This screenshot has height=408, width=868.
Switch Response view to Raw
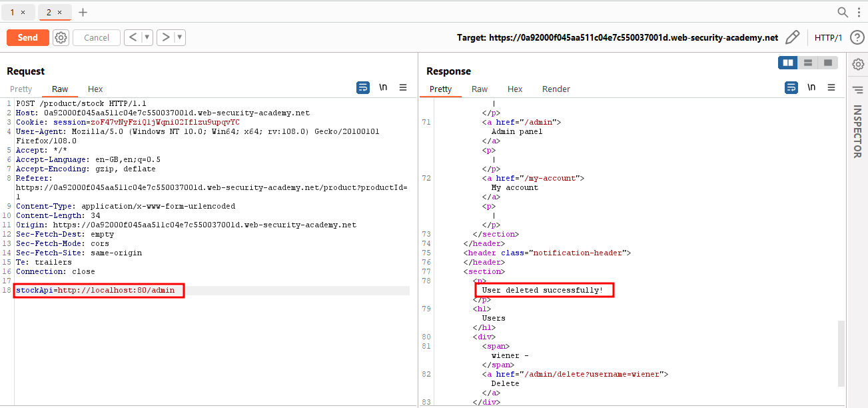click(480, 89)
